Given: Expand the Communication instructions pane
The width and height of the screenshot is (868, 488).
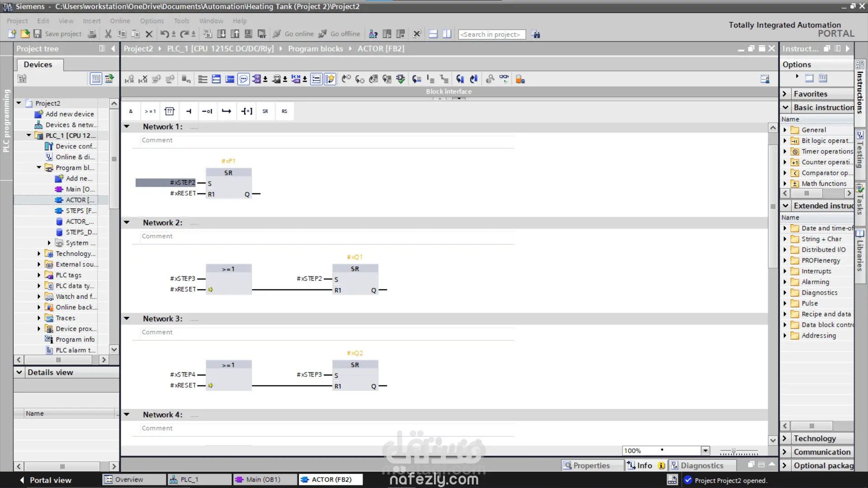Looking at the screenshot, I should (x=785, y=452).
